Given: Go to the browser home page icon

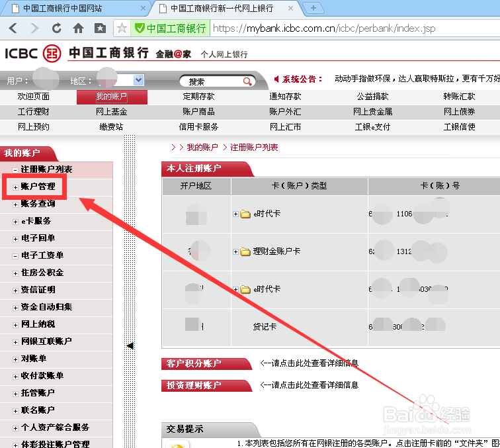Looking at the screenshot, I should (78, 28).
